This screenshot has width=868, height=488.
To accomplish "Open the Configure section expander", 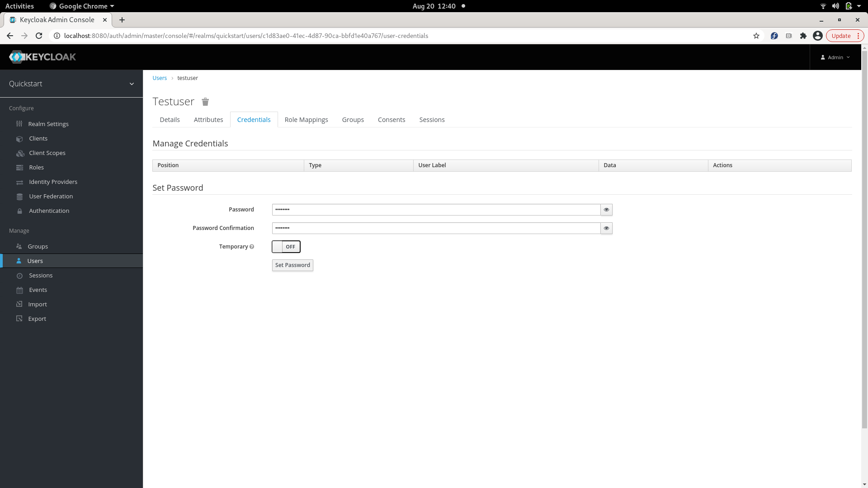I will pos(21,108).
